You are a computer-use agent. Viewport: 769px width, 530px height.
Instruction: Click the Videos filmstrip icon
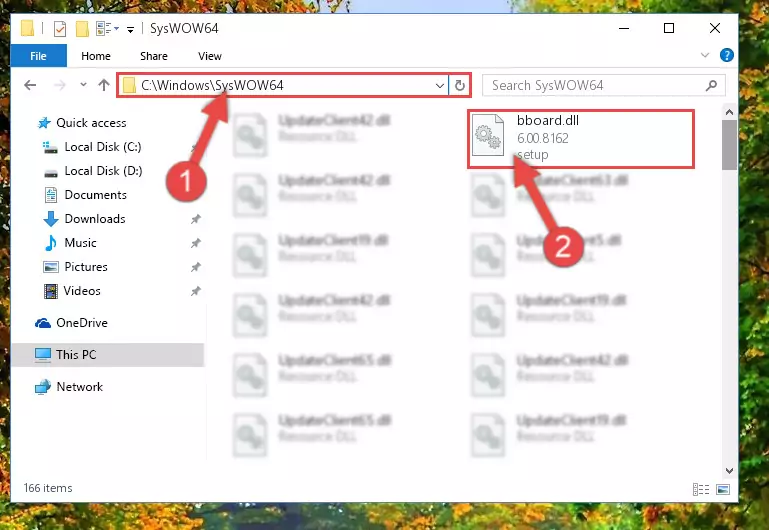tap(51, 291)
